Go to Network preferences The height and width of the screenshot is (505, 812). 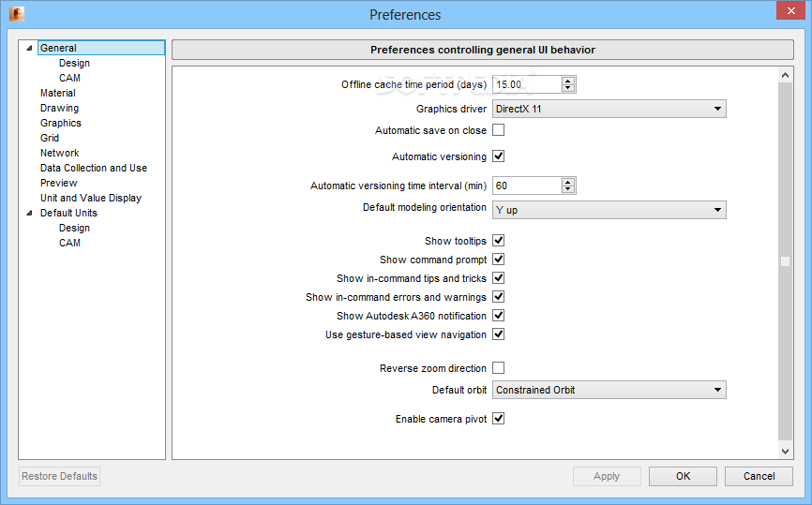tap(60, 153)
